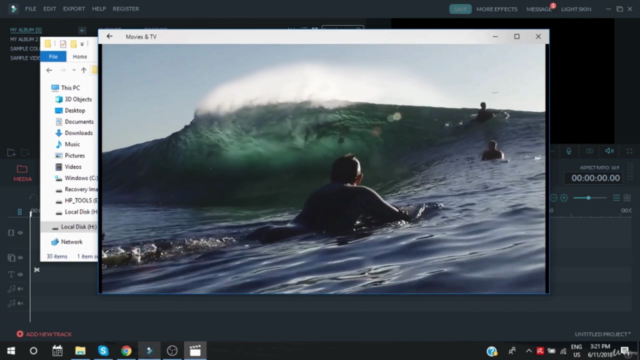Click the video frame in Movies & TV
Viewport: 640px width, 360px height.
(x=323, y=169)
